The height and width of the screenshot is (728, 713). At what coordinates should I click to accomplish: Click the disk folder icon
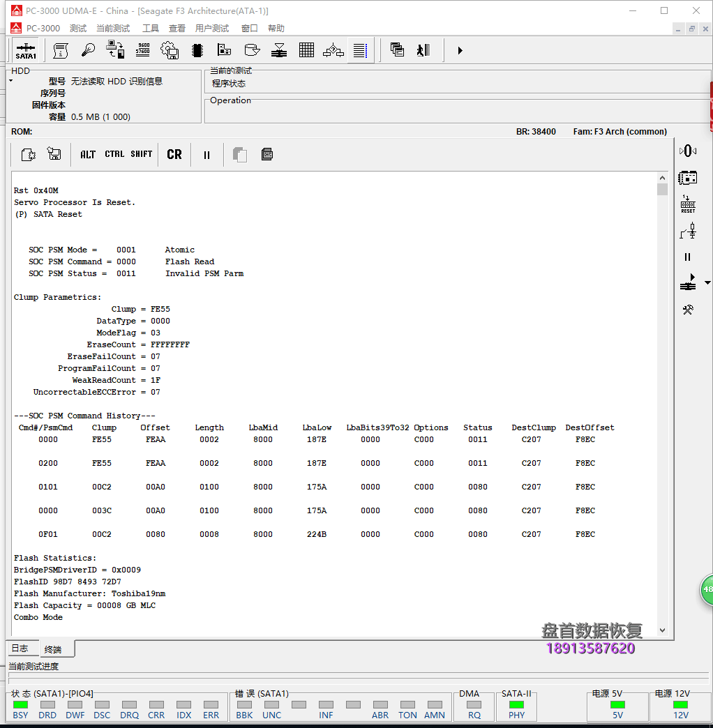253,50
